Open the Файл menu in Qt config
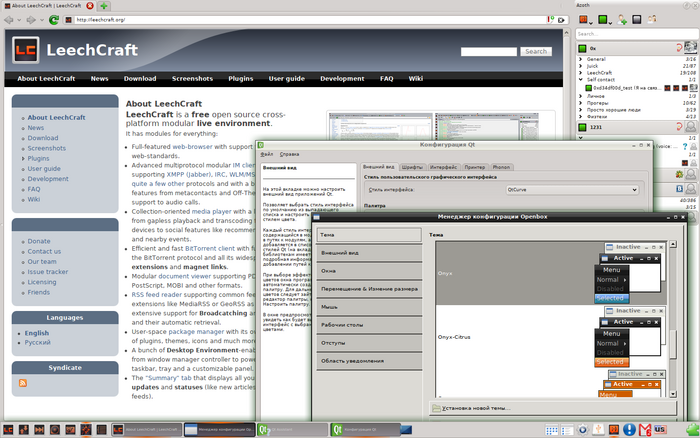 click(267, 154)
